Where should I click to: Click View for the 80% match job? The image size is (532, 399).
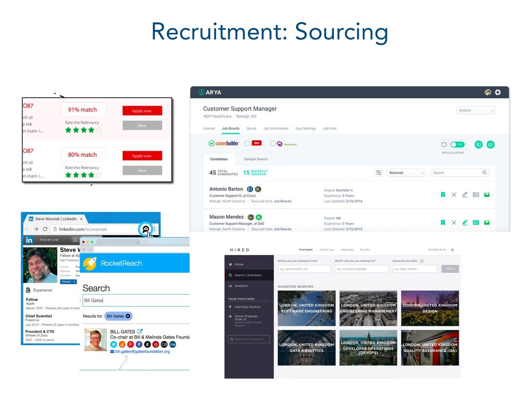pos(142,170)
